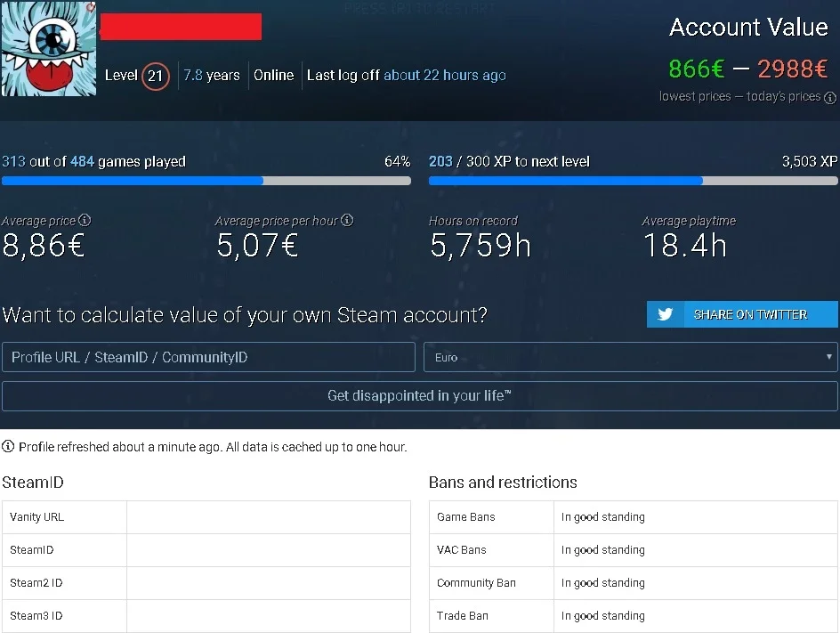
Task: Click Game Bans 'In good standing' cell
Action: point(695,517)
